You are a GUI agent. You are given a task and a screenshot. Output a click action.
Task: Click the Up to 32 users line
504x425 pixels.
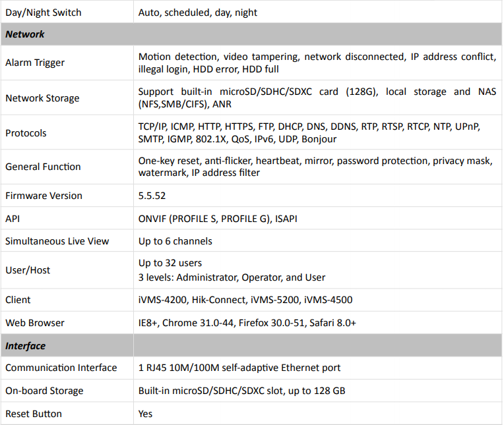pos(170,263)
